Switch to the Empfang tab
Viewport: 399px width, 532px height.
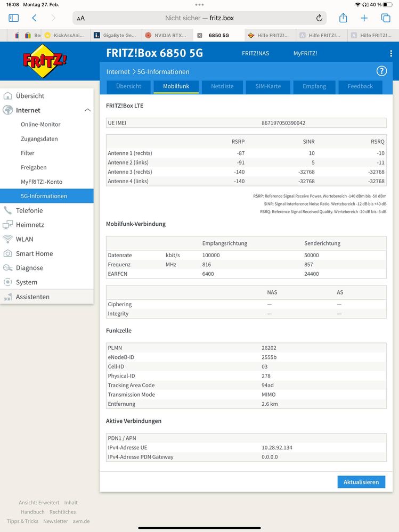point(314,86)
